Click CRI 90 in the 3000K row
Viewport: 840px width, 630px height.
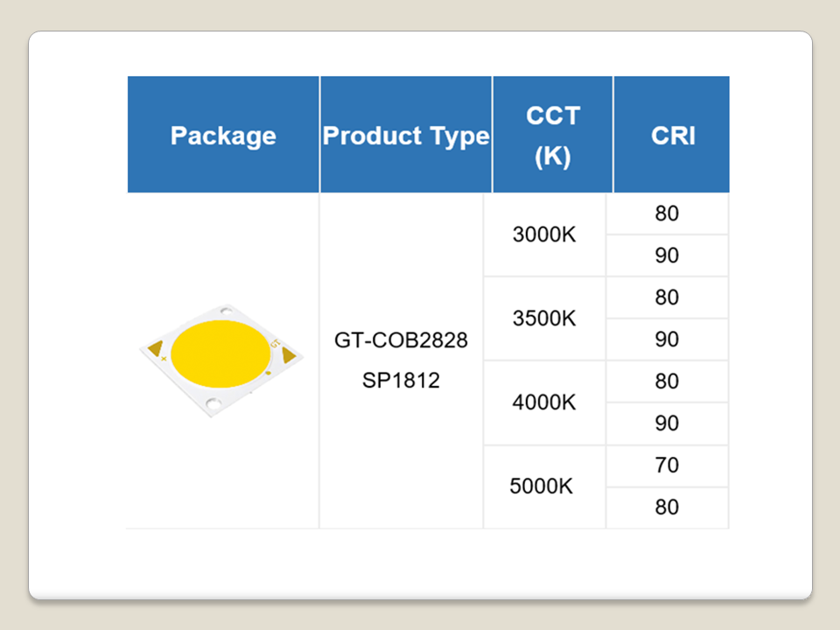(x=667, y=255)
